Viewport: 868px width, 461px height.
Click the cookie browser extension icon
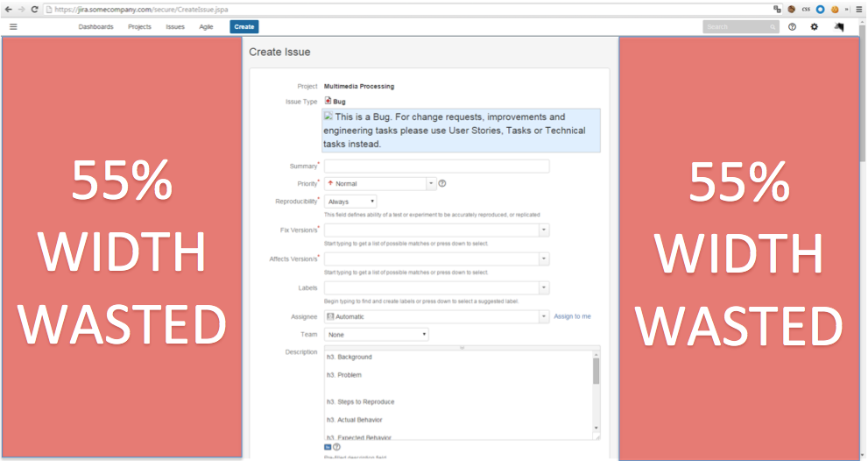pyautogui.click(x=835, y=10)
